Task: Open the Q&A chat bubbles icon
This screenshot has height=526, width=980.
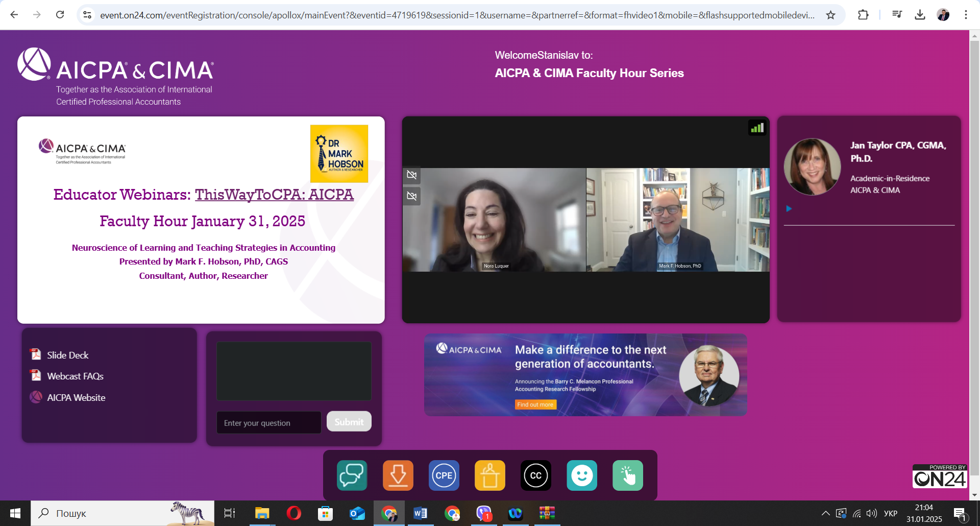Action: (352, 475)
